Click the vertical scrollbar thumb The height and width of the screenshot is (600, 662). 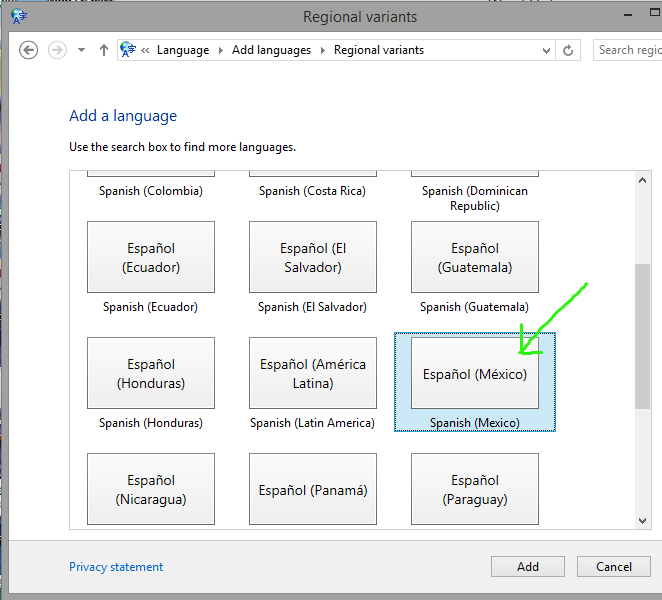[x=643, y=337]
